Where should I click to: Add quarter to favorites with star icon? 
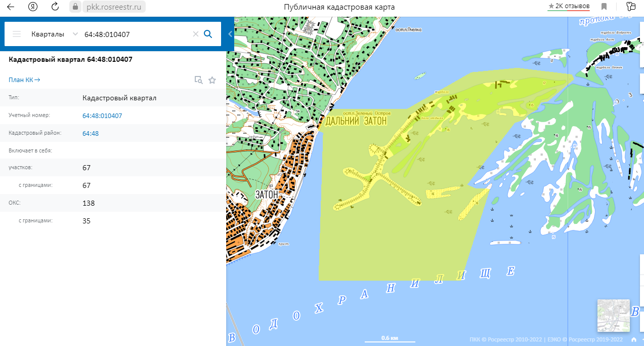pos(212,80)
